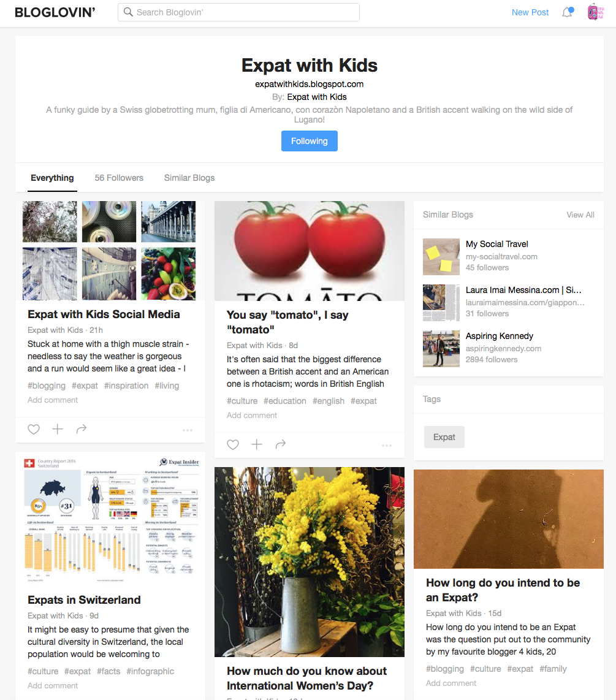Add the tomato post to a collection

257,444
